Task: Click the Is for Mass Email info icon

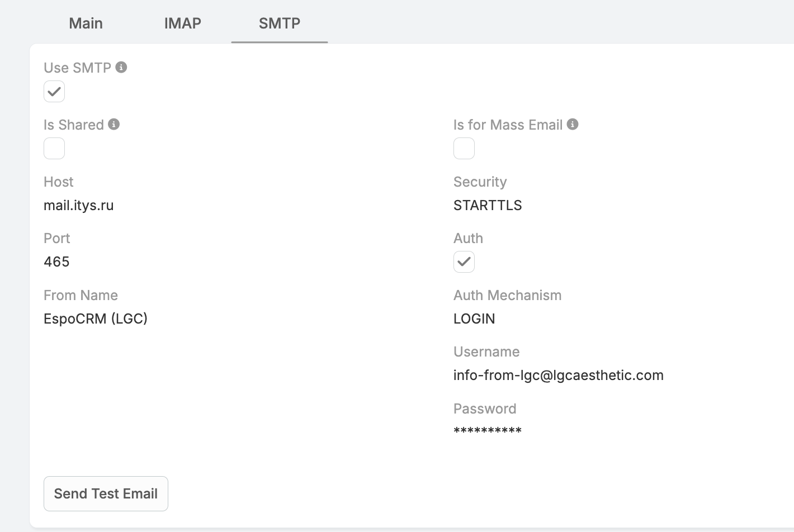Action: (573, 124)
